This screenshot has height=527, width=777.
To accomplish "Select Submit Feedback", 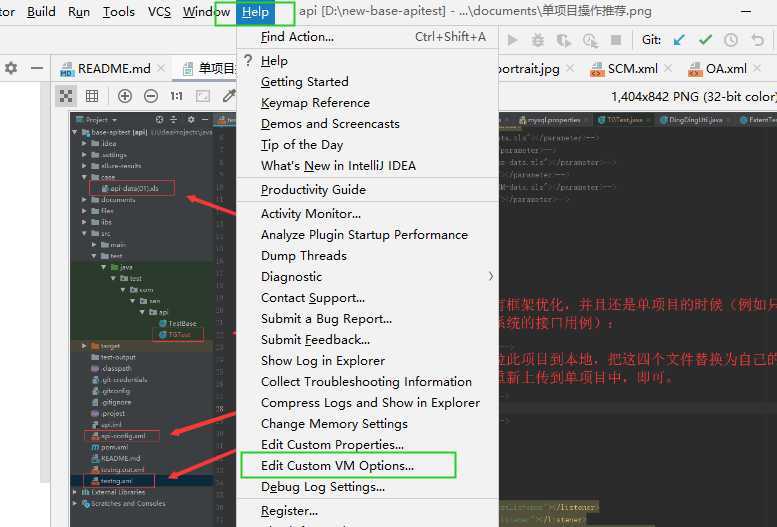I will click(x=368, y=340).
